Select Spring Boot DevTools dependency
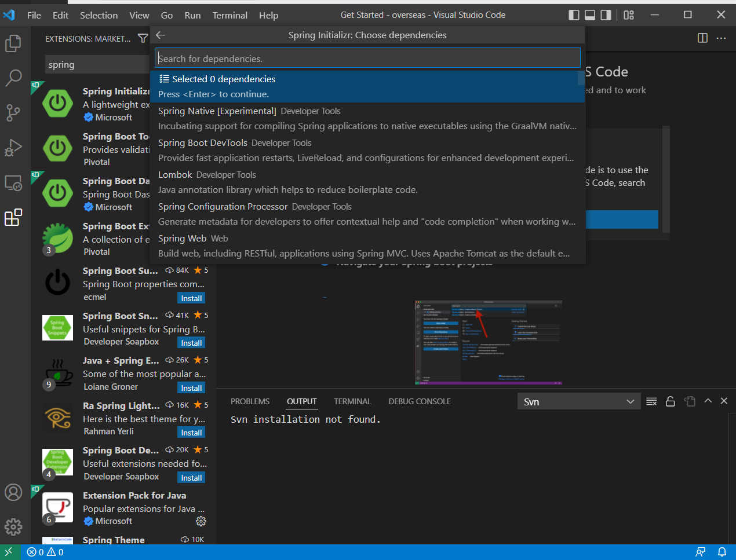This screenshot has width=736, height=560. 367,150
